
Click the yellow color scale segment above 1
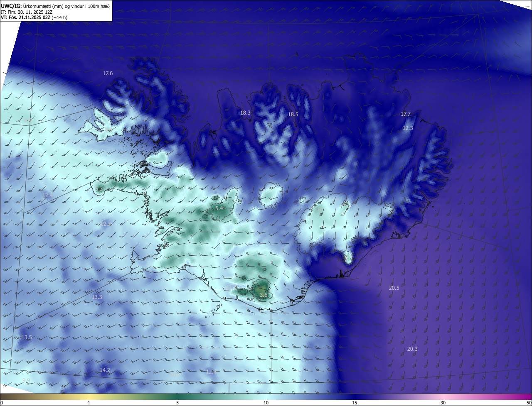click(89, 396)
